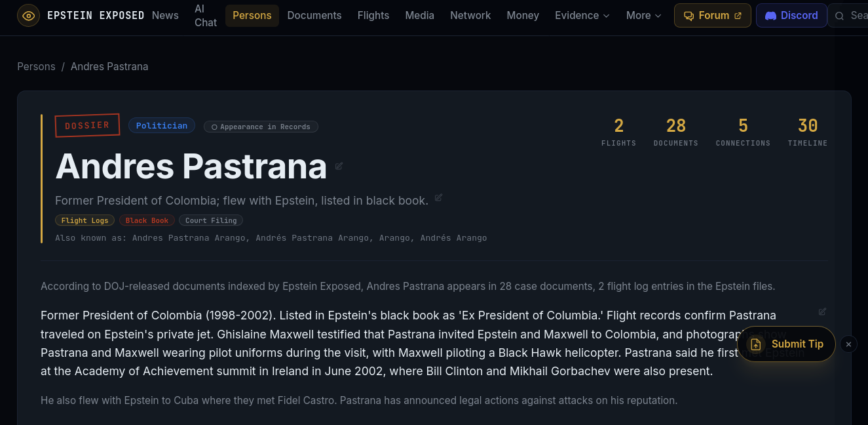Click the search box in the header
The width and height of the screenshot is (868, 425).
click(849, 16)
